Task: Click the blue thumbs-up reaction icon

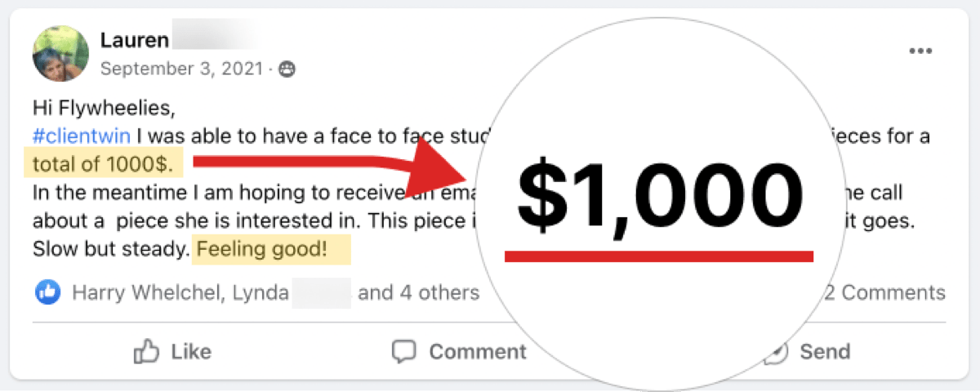Action: click(47, 292)
